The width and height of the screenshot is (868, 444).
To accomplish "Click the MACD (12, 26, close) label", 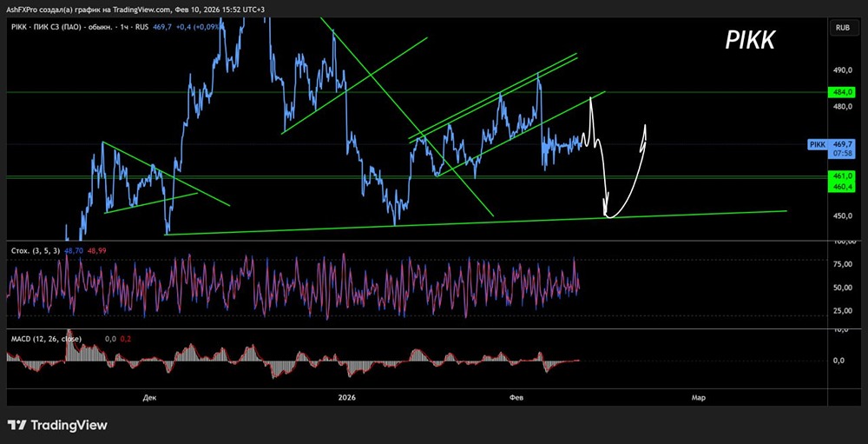I will (46, 338).
